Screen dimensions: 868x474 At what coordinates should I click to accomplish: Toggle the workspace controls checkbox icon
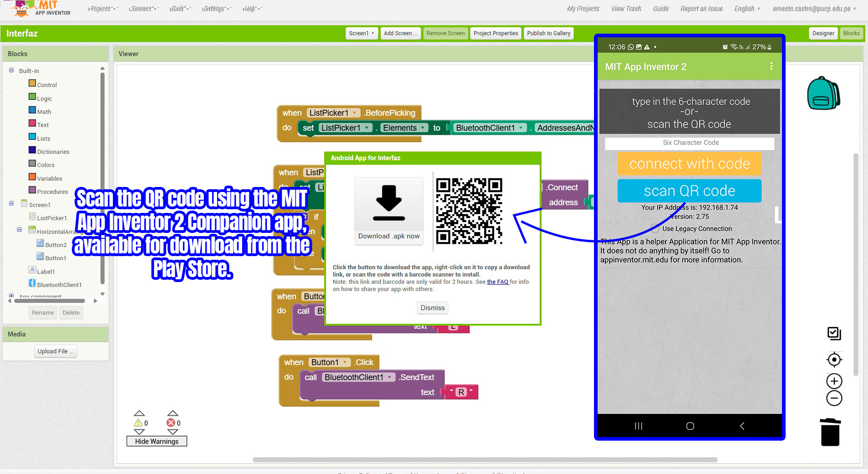[x=834, y=333]
